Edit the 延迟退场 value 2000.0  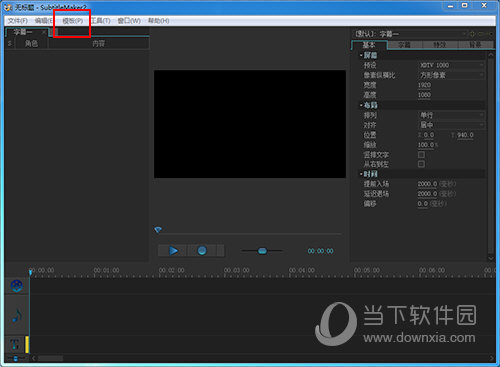(x=427, y=194)
